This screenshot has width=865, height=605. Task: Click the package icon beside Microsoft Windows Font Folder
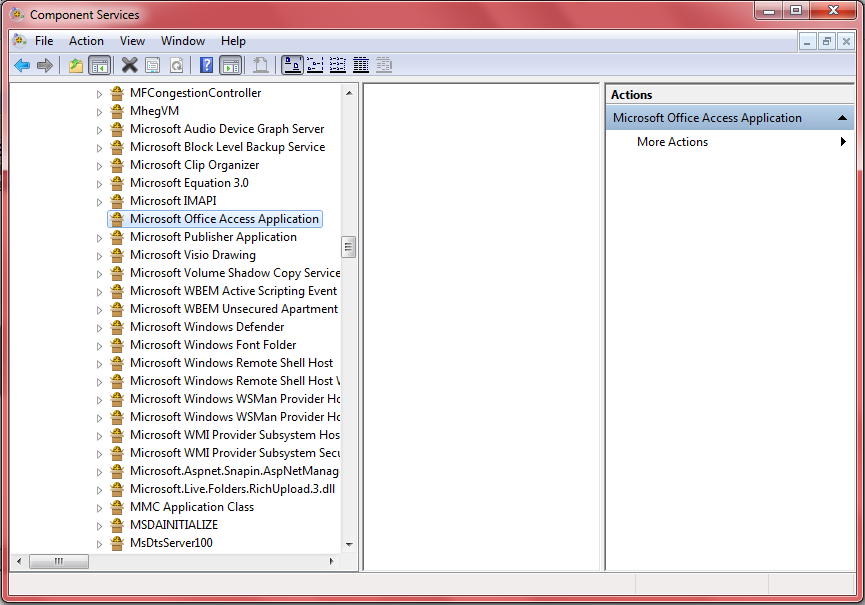click(116, 345)
